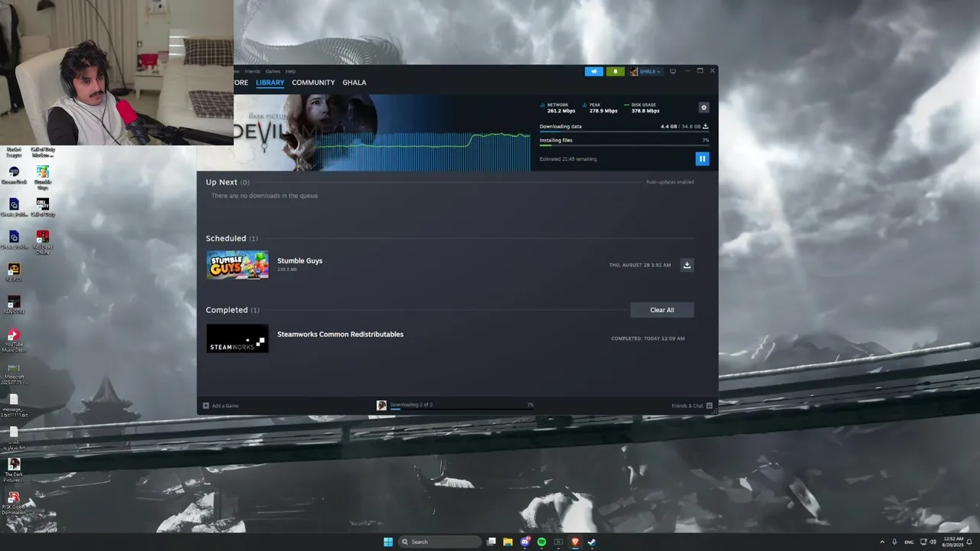Select Steamworks Common Redistributables title
The image size is (980, 551).
point(340,334)
